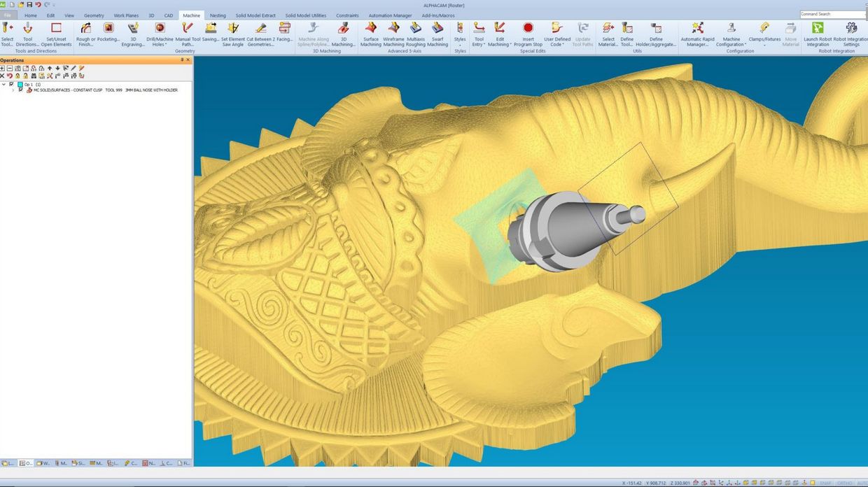This screenshot has height=487, width=868.
Task: Toggle the Op 1 checkbox
Action: (11, 84)
